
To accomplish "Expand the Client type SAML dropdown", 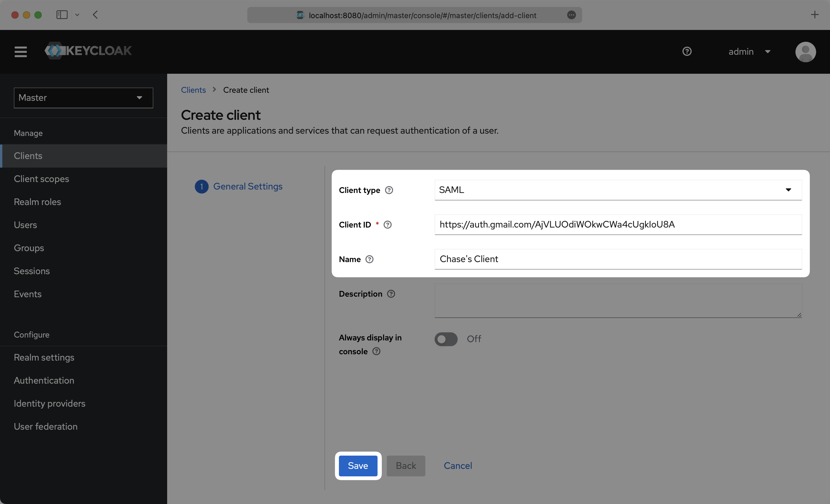I will click(x=788, y=190).
